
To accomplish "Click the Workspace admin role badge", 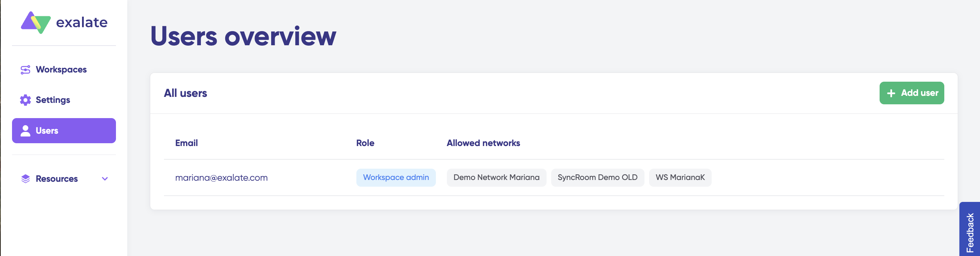I will [x=396, y=178].
